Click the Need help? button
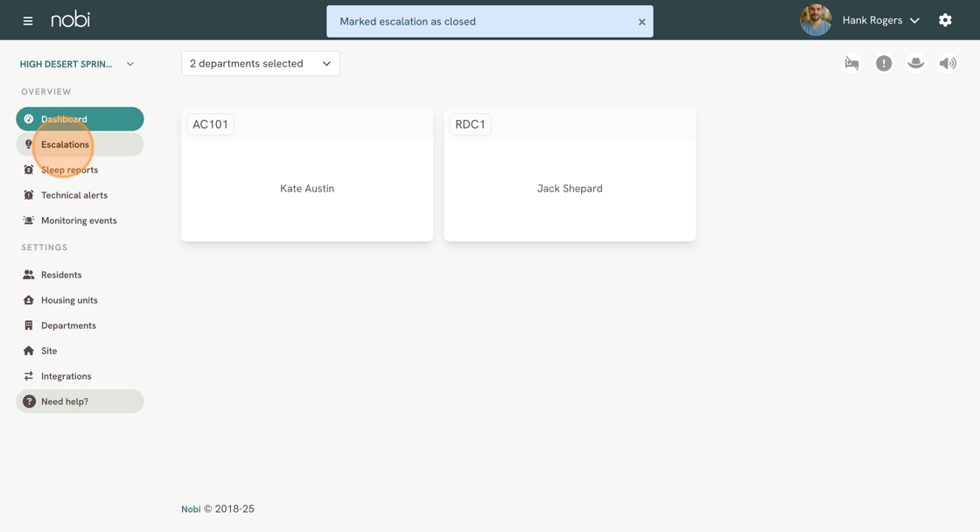Viewport: 980px width, 532px height. tap(80, 402)
